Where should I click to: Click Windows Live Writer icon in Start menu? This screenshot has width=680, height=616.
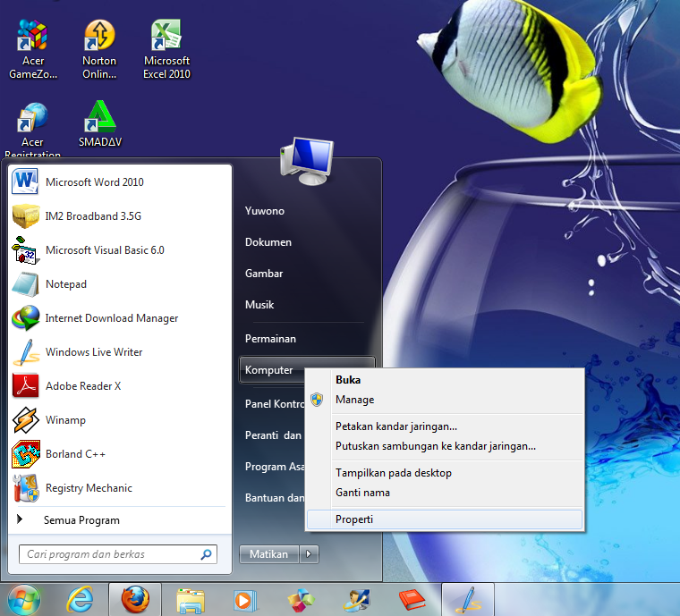[x=25, y=352]
